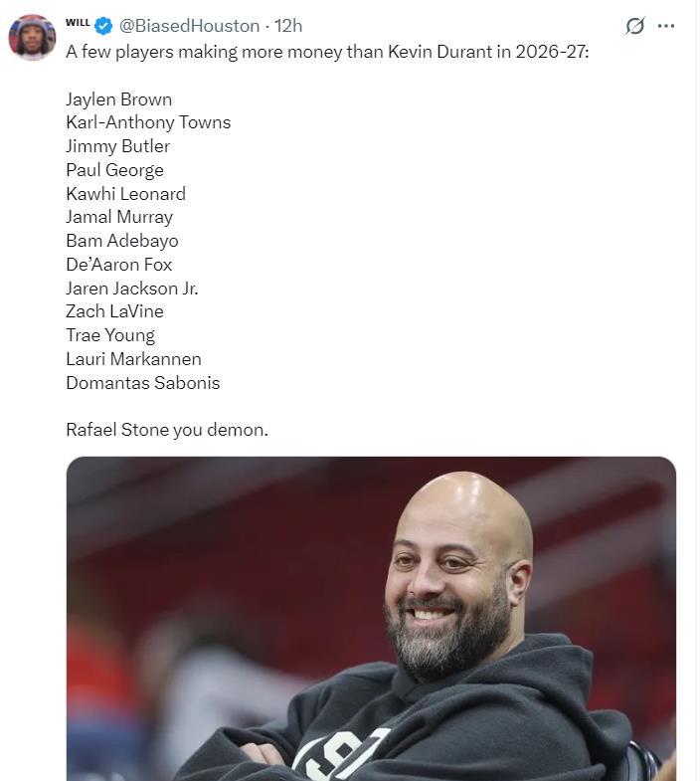Open the three-dot More options menu
Screen dimensions: 700x781
pos(666,26)
